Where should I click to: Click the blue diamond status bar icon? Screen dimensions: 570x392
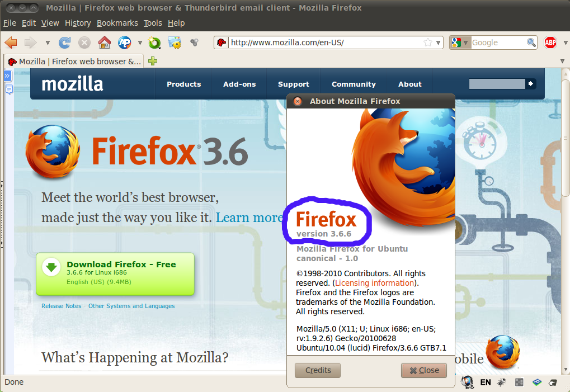537,382
